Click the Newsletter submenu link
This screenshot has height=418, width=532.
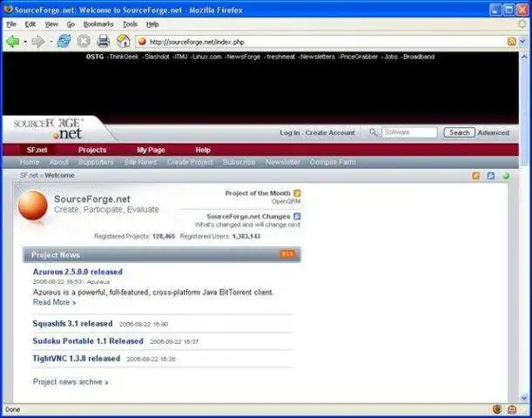tap(283, 162)
